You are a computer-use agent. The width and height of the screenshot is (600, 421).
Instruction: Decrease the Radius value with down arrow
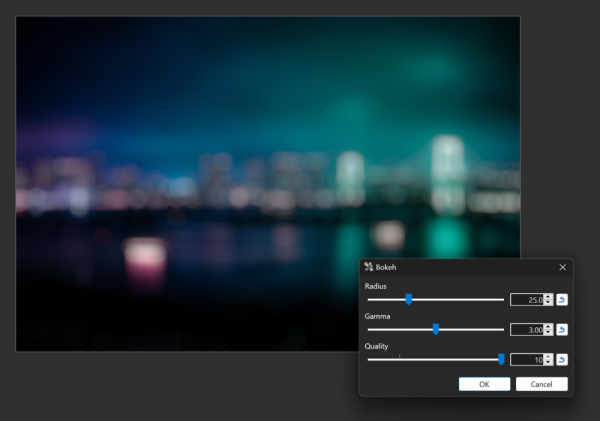tap(548, 302)
